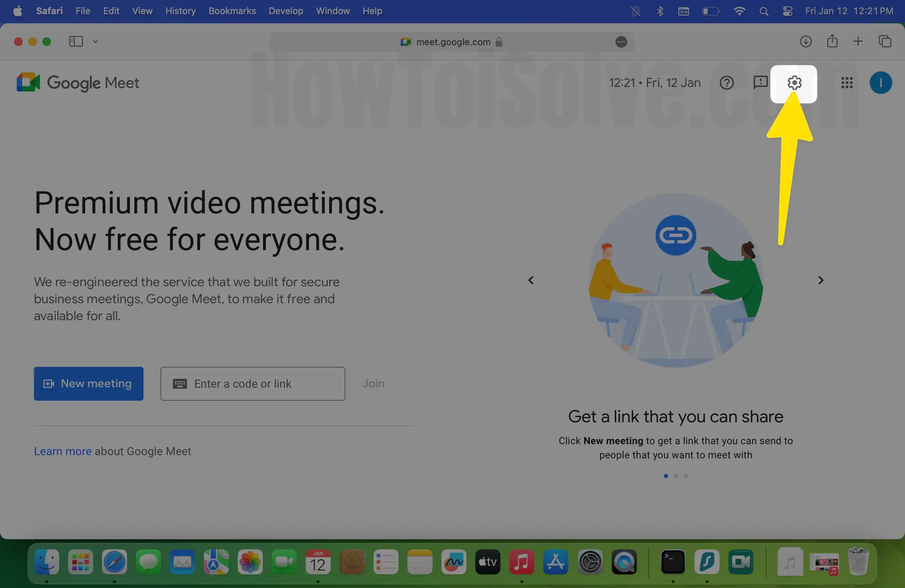The image size is (905, 588).
Task: Go to next carousel slide
Action: click(821, 281)
